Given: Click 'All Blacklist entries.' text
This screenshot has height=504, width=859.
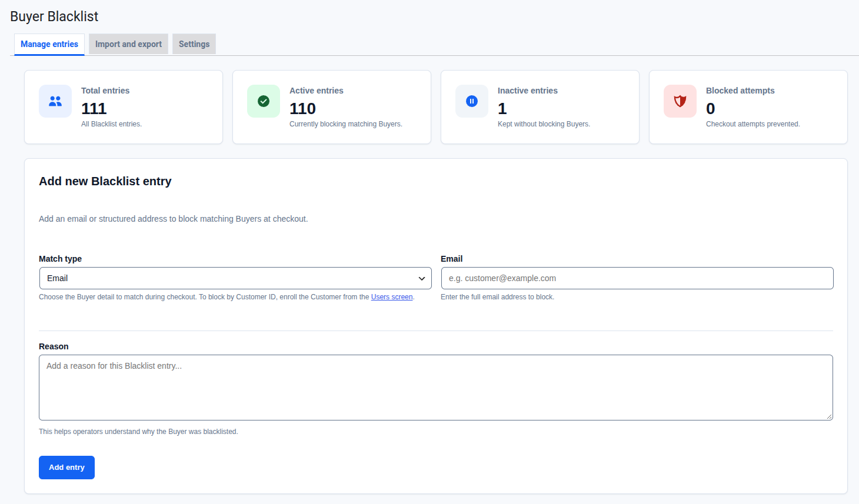Looking at the screenshot, I should [x=111, y=124].
